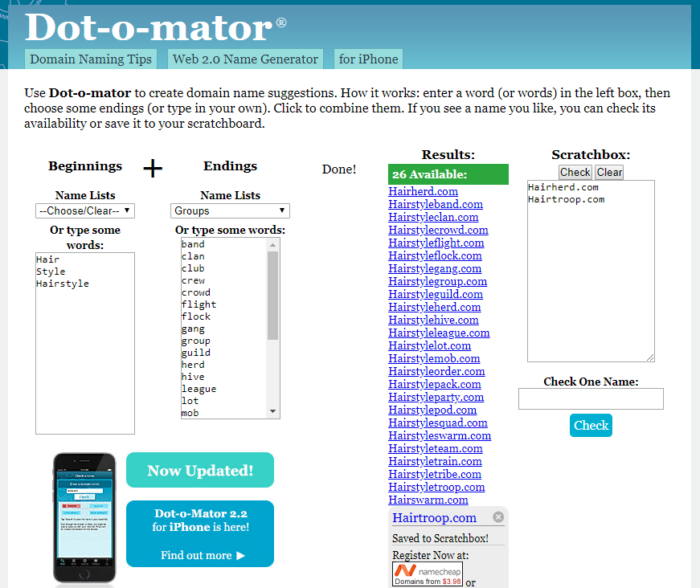Click the Now Updated! banner
Viewport: 700px width, 588px height.
point(200,470)
